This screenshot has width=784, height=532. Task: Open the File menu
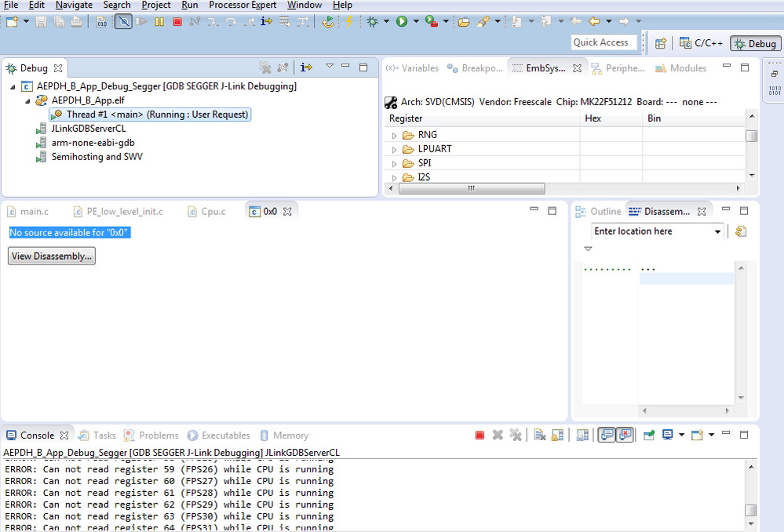pyautogui.click(x=11, y=5)
